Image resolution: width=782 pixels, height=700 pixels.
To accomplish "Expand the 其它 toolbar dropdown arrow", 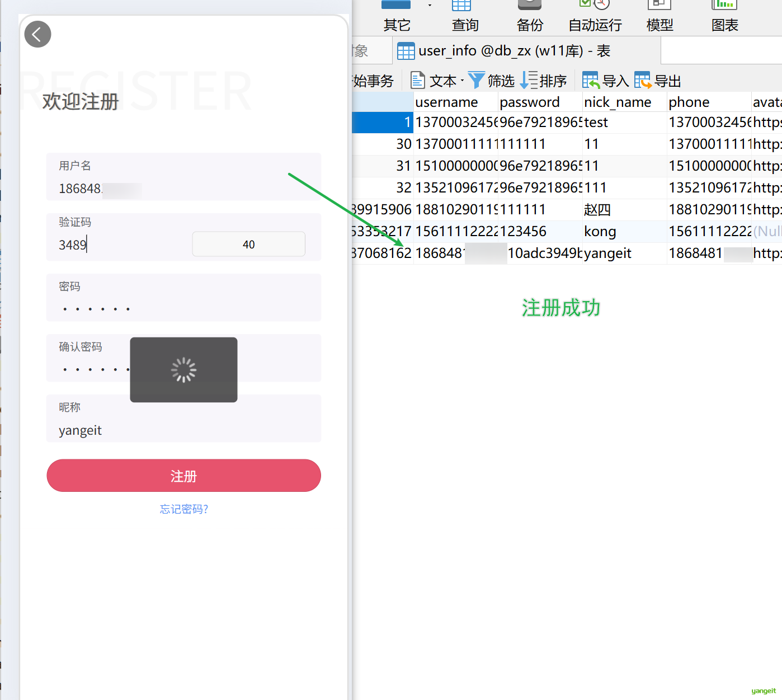I will 430,5.
